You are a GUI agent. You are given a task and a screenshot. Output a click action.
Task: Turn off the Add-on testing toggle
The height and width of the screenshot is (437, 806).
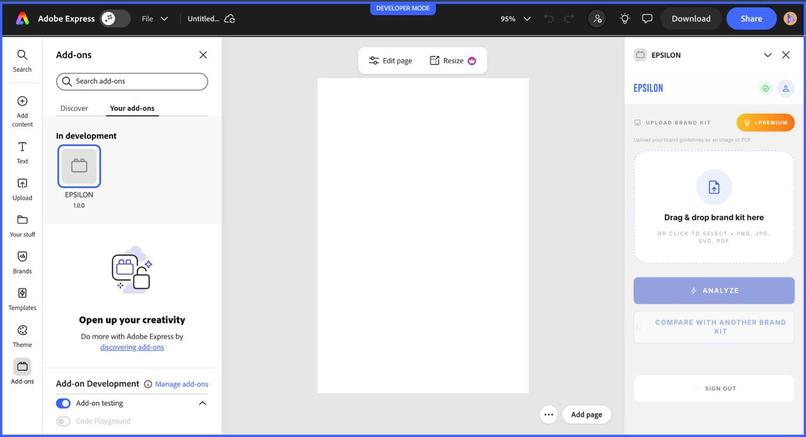63,403
